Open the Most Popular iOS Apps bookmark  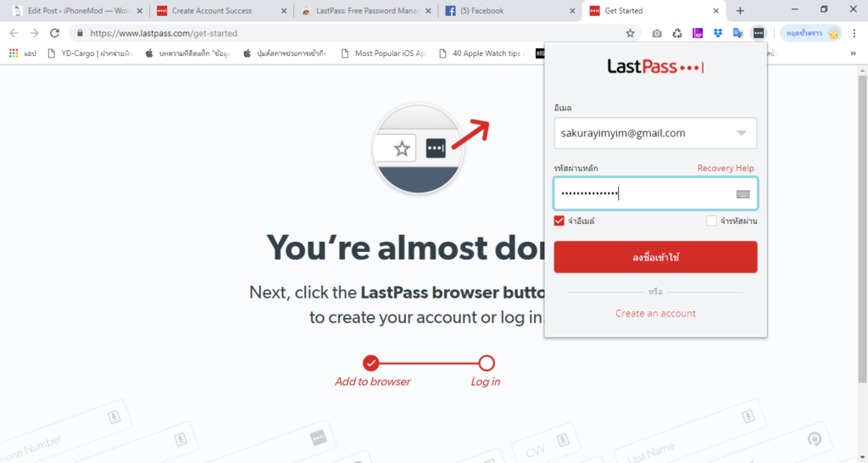click(x=384, y=53)
